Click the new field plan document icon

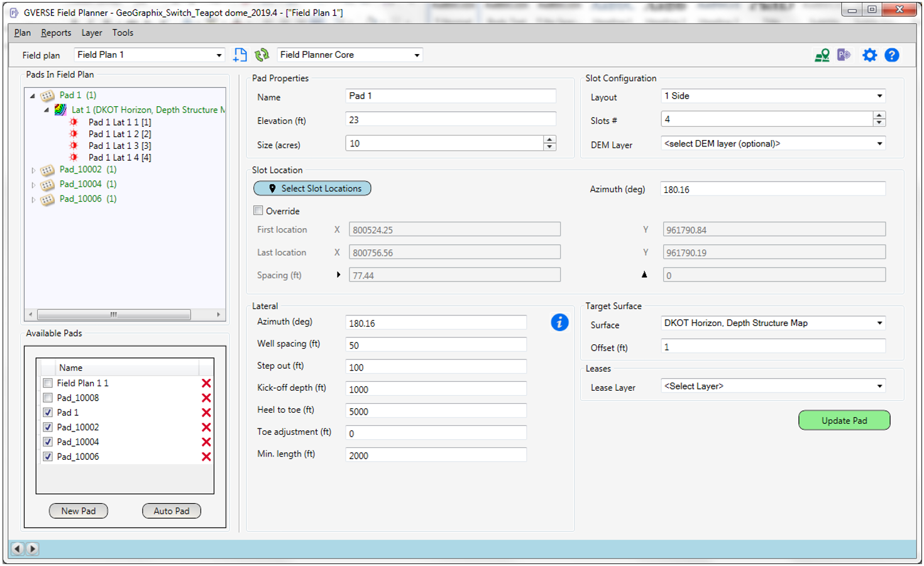[240, 55]
